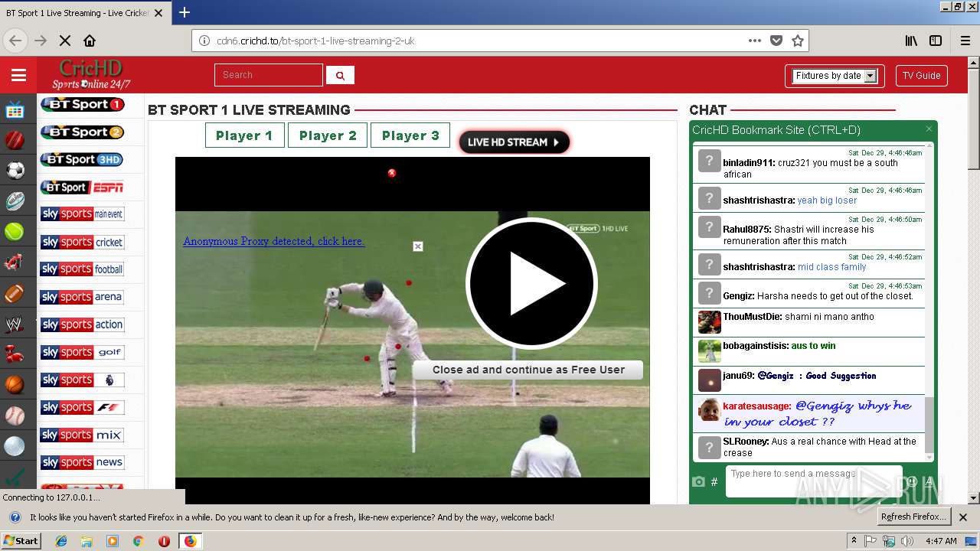Viewport: 980px width, 551px height.
Task: Select Sky Sports Main Event channel
Action: 82,214
